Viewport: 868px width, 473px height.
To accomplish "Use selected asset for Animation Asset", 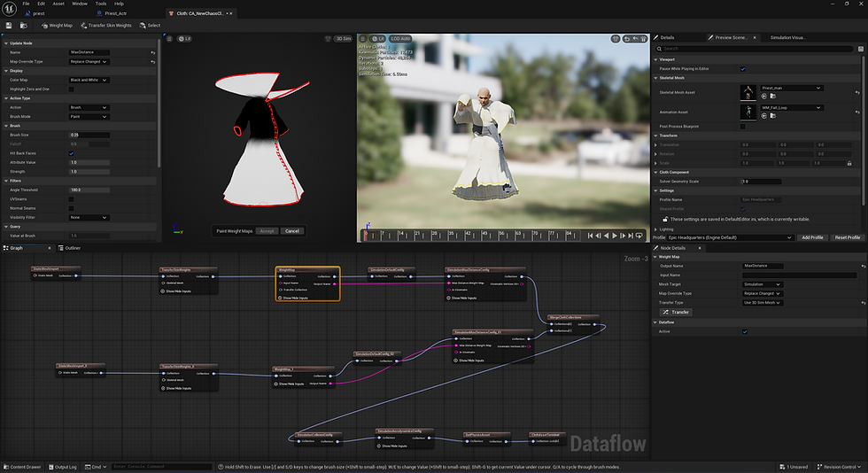I will [763, 116].
